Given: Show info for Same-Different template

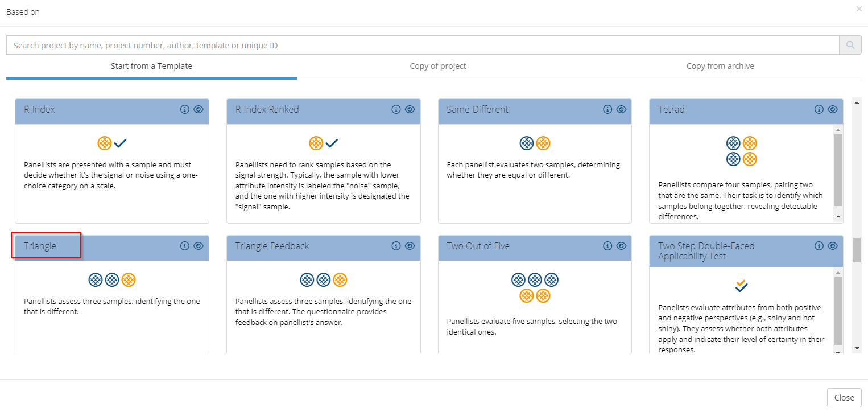Looking at the screenshot, I should (x=607, y=109).
